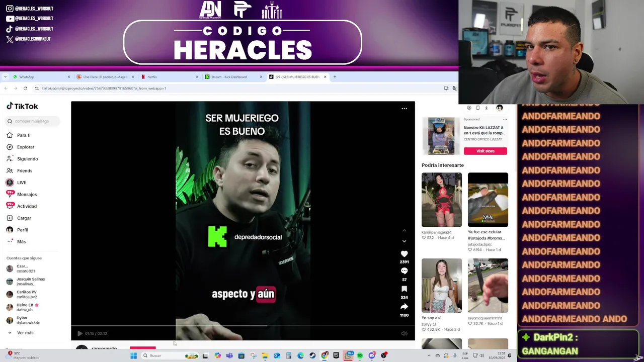
Task: Go back in browser history
Action: [x=6, y=88]
